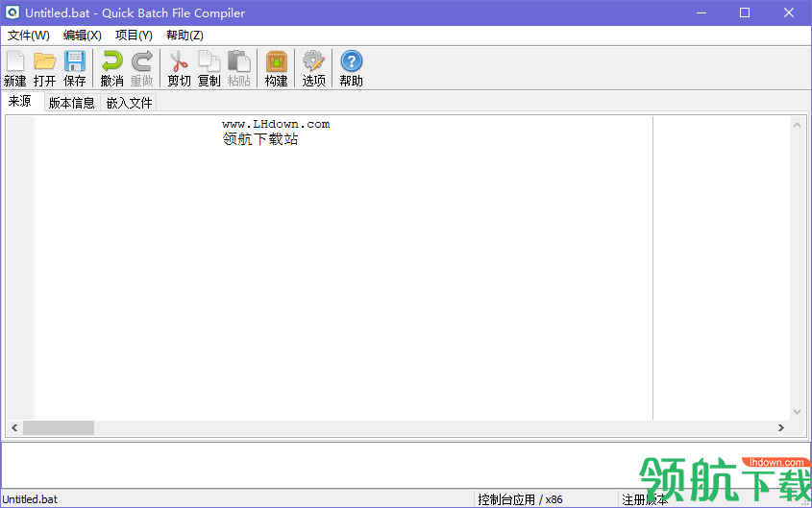Image resolution: width=812 pixels, height=508 pixels.
Task: Click the greyed 重做 redo icon
Action: [x=141, y=68]
